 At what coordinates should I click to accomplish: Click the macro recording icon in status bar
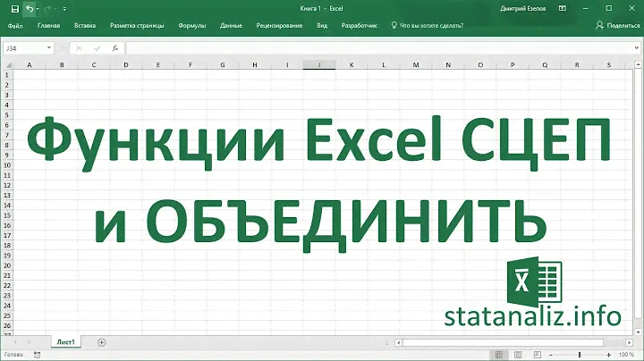[37, 355]
